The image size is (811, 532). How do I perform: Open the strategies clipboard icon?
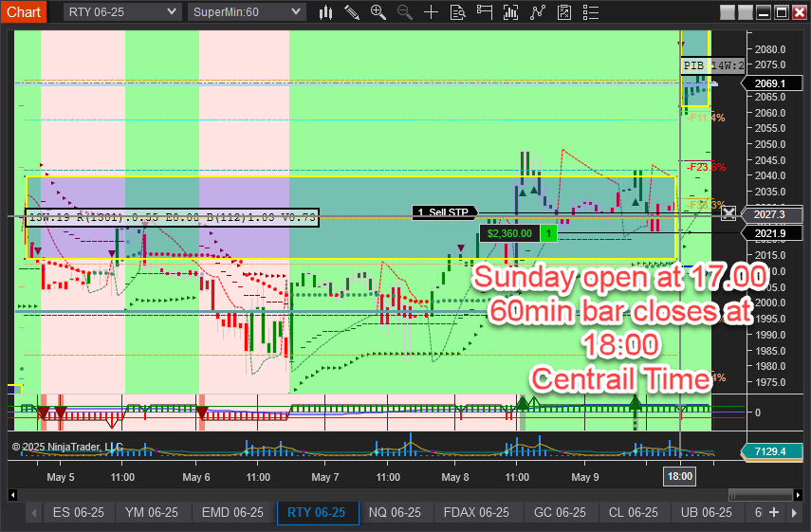pos(564,12)
